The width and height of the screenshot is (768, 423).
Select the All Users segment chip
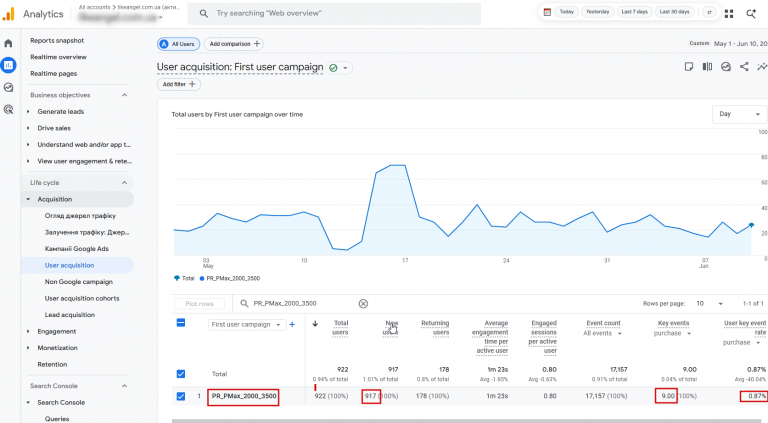(178, 44)
